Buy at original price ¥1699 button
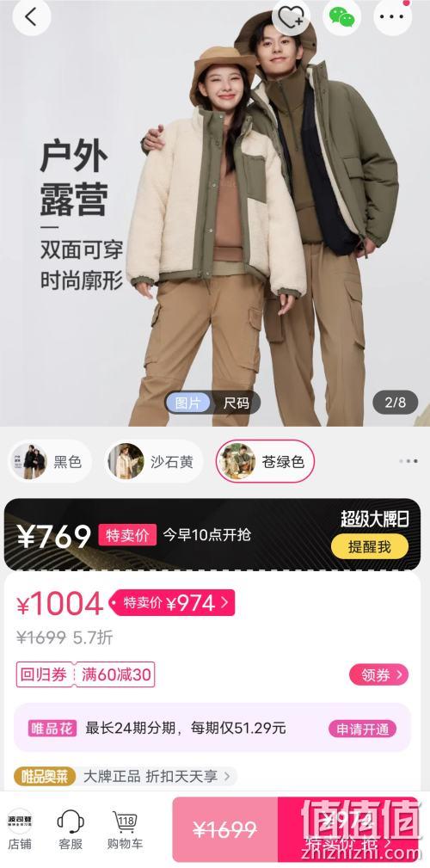430x868 pixels. click(224, 828)
